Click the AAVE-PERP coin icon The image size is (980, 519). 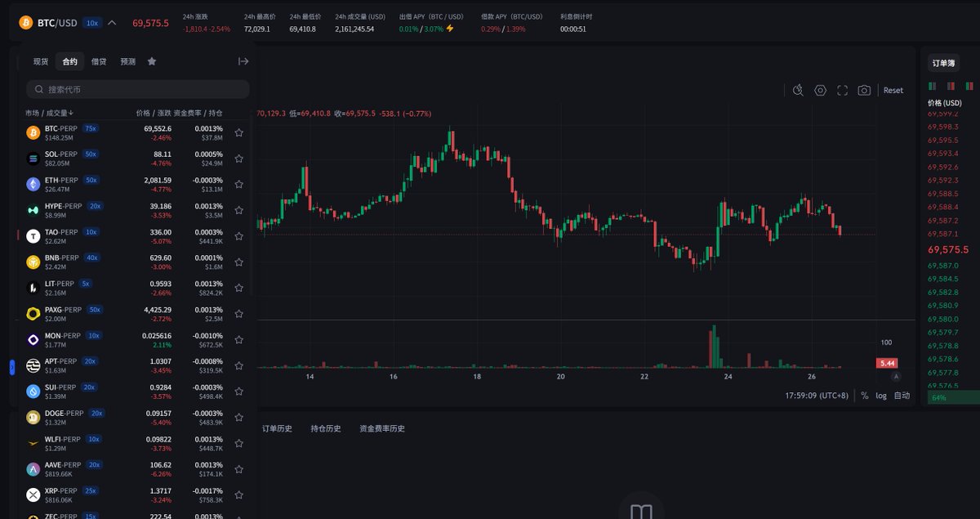click(33, 469)
